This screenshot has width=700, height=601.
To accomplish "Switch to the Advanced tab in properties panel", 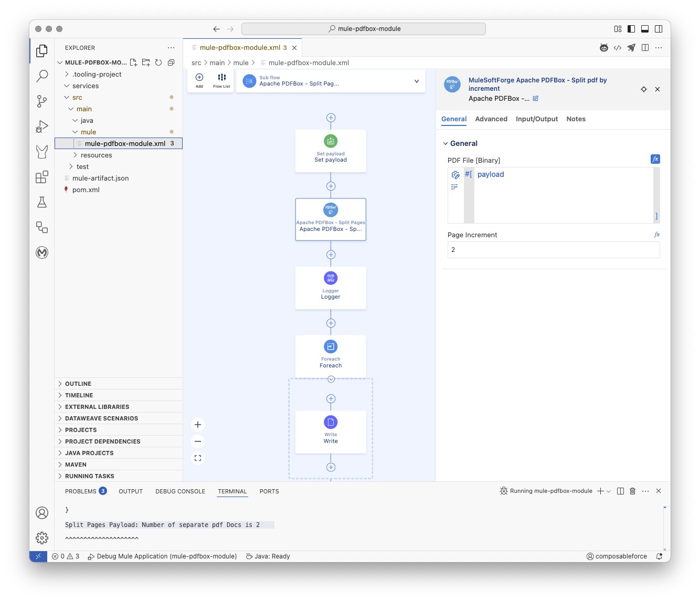I will click(x=491, y=119).
